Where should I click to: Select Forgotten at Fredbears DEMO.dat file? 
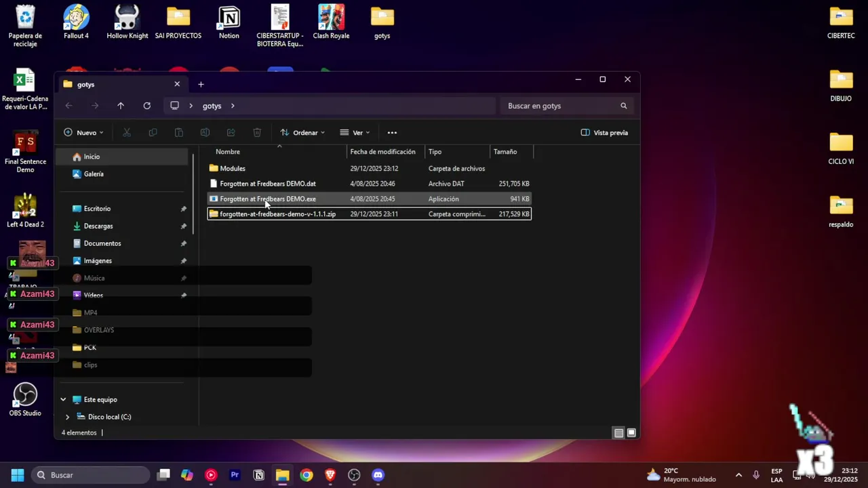click(x=369, y=184)
